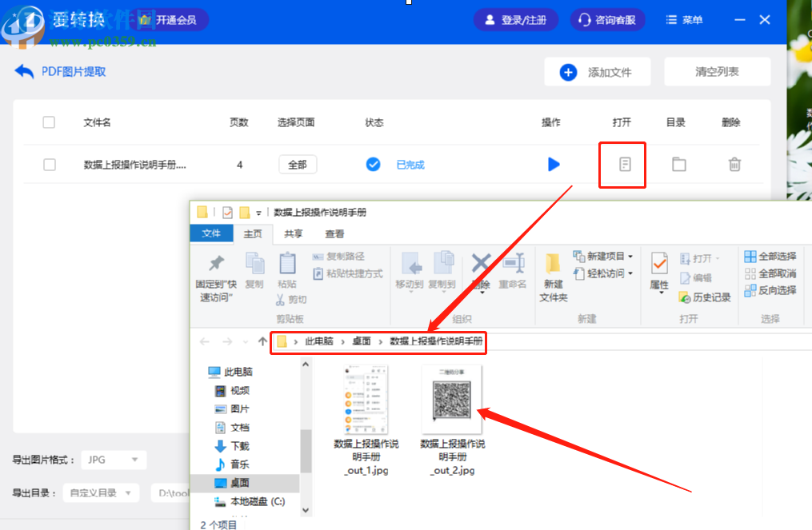The width and height of the screenshot is (812, 530).
Task: Open the quick access toolbar customize arrow
Action: (x=258, y=213)
